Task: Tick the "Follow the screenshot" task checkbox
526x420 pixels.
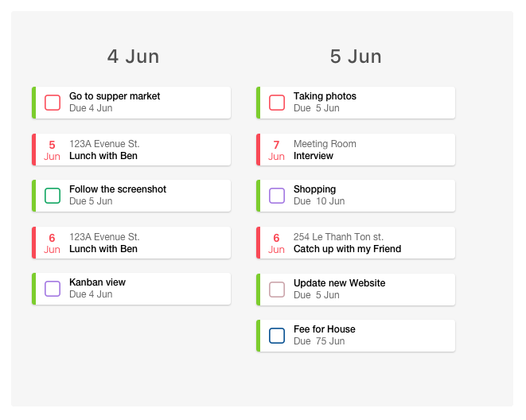Action: 53,196
